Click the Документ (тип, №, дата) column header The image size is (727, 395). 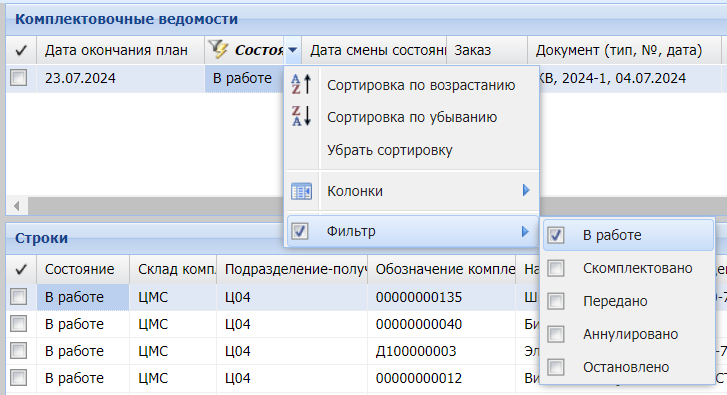coord(619,50)
